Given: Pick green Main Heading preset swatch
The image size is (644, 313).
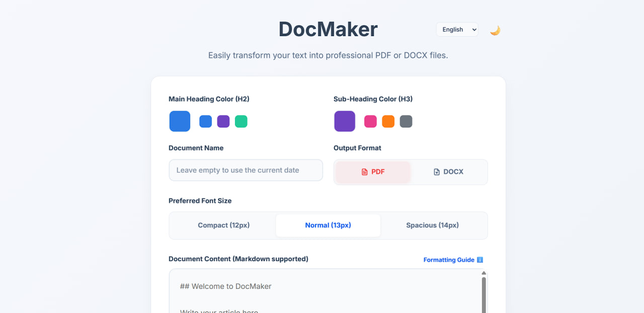Looking at the screenshot, I should (241, 122).
